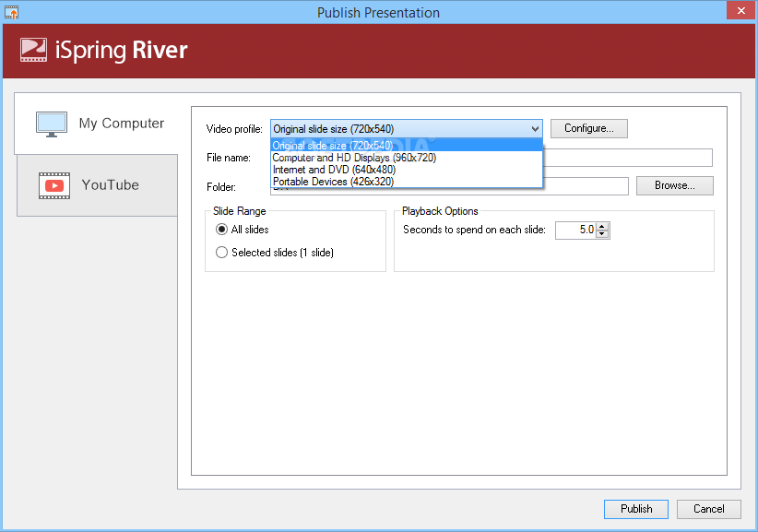Choose Computer and HD Displays (960x720)
The width and height of the screenshot is (758, 532).
(406, 158)
